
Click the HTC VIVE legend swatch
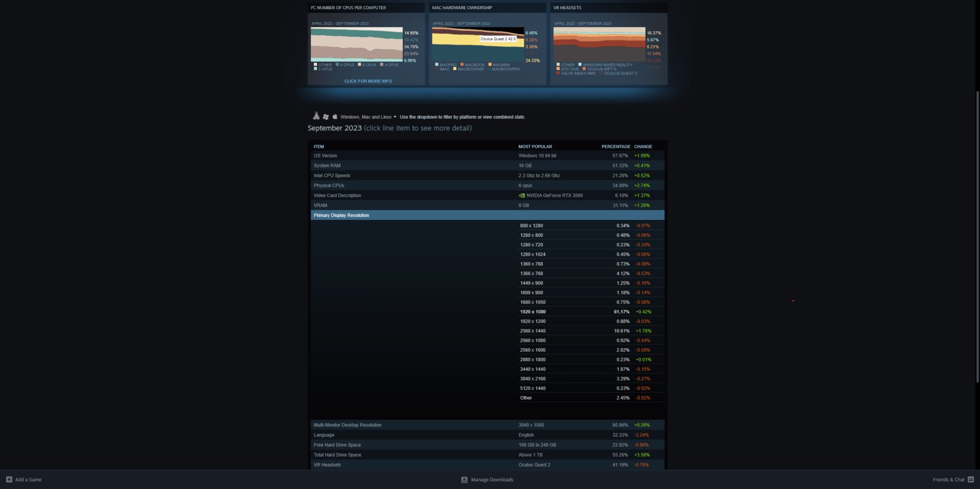pyautogui.click(x=558, y=69)
